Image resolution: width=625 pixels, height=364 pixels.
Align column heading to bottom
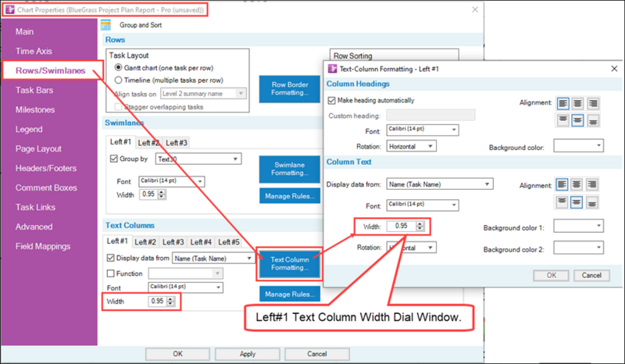(x=593, y=120)
